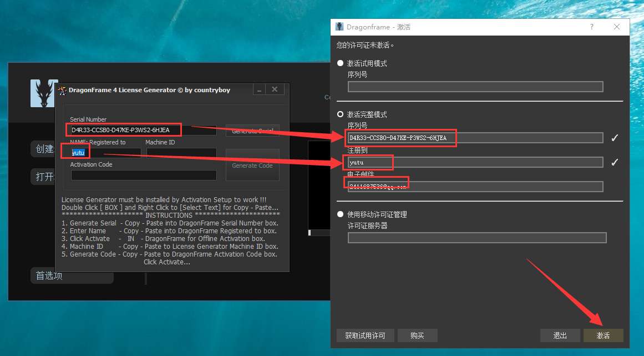Click the 激活 button
This screenshot has width=644, height=356.
[x=604, y=335]
